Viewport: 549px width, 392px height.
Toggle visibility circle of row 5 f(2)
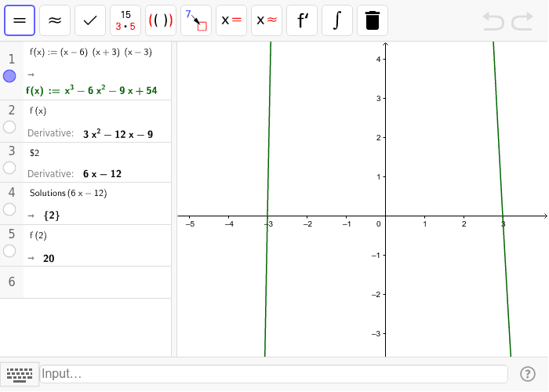click(x=9, y=251)
